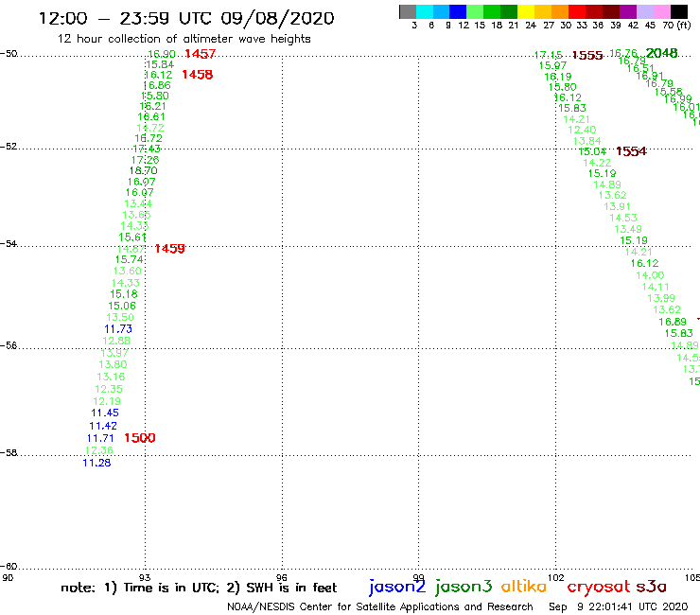700x615 pixels.
Task: Click the wave height value '16.86'
Action: [x=157, y=85]
